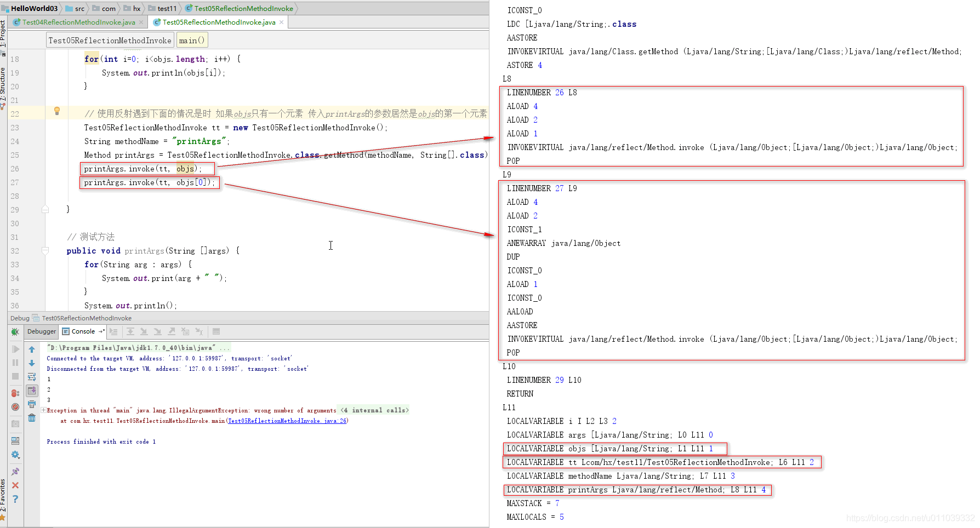Open Test05ReflectionMethodInvoke.java:26 stack trace link
The image size is (980, 528).
click(287, 421)
